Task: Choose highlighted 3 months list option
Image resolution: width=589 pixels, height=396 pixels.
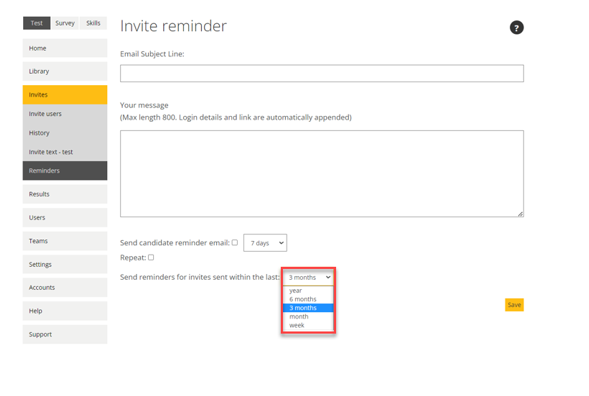Action: (x=308, y=308)
